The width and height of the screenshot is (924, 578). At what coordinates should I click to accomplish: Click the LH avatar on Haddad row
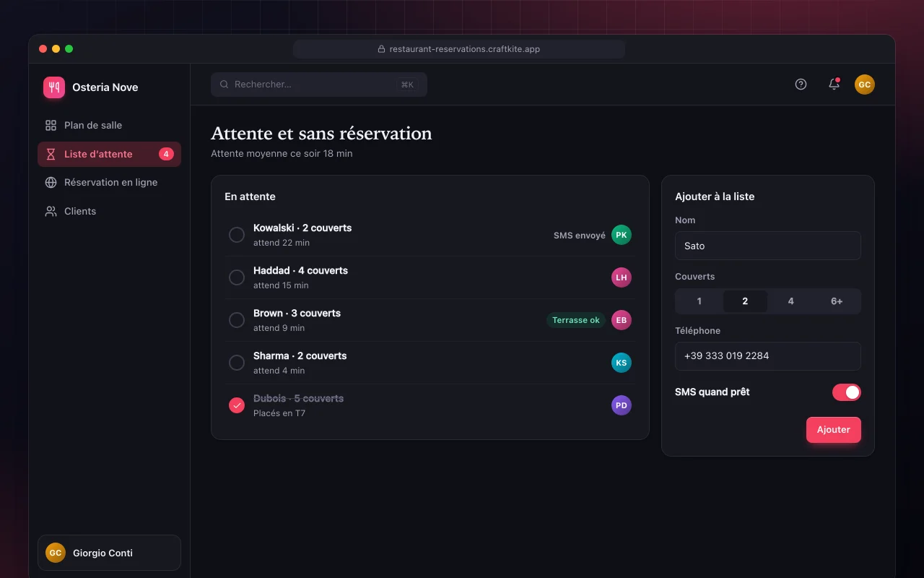622,277
